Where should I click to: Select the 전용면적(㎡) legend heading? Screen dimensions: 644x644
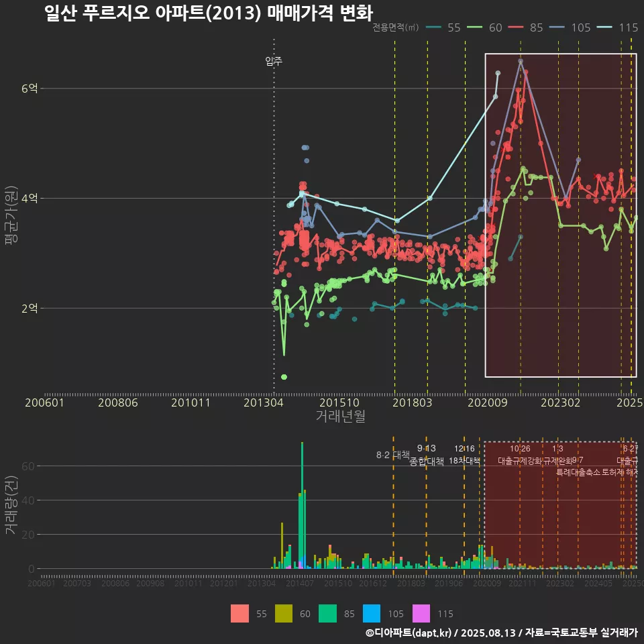396,28
